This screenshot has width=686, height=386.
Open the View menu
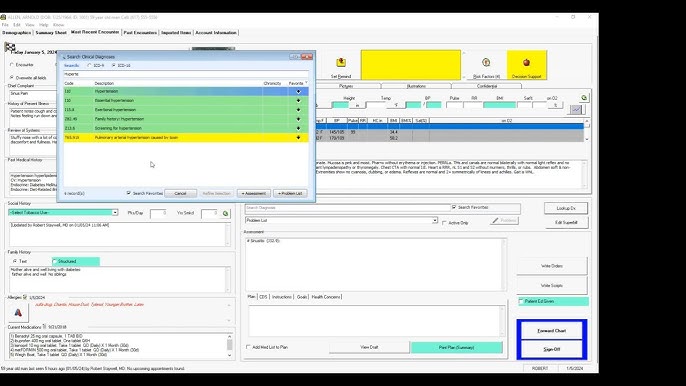click(29, 25)
